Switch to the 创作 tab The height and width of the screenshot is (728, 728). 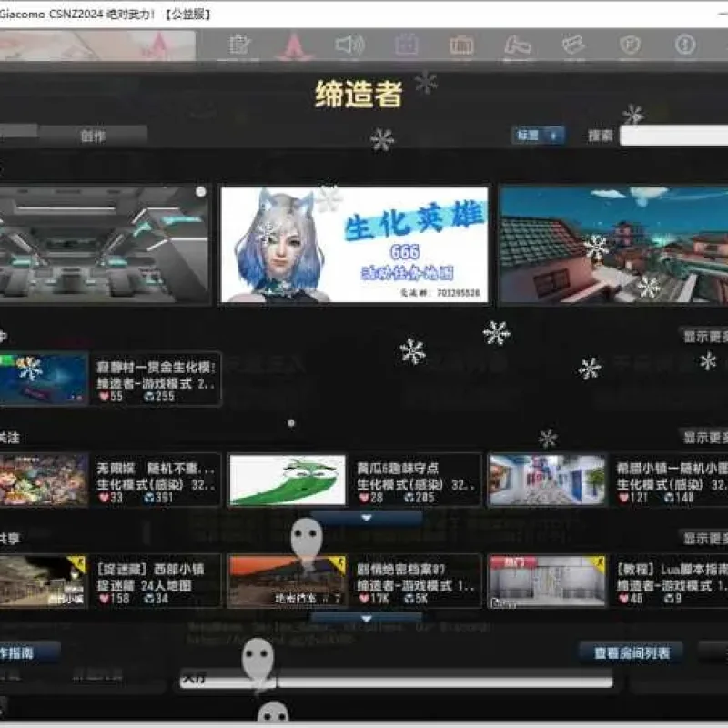93,136
